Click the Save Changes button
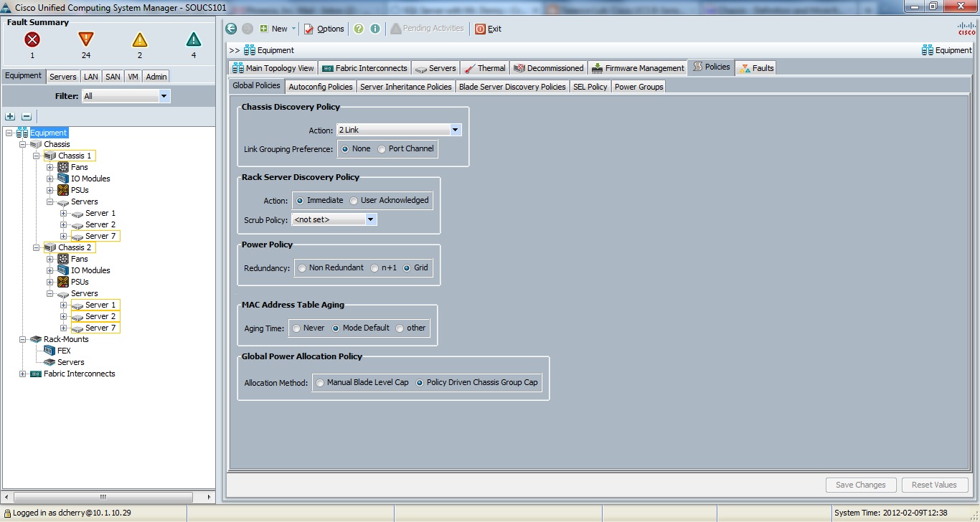This screenshot has height=522, width=980. 861,485
